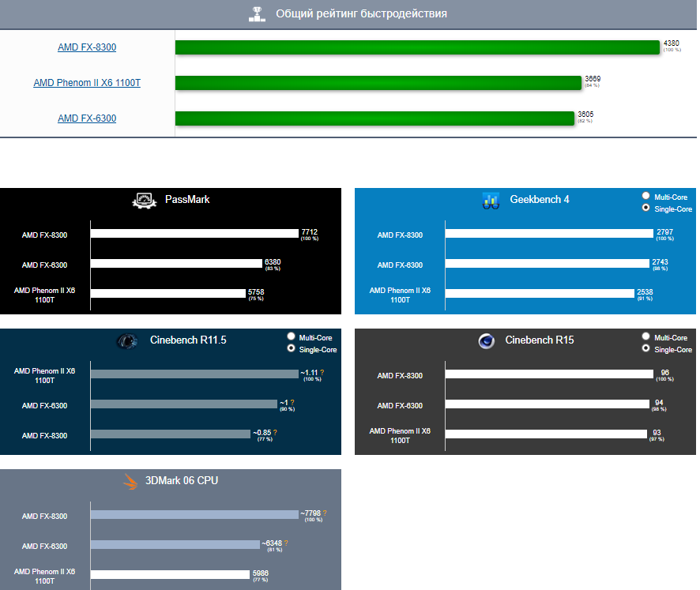Click AMD Phenom II X6 label in Geekbench 4
Viewport: 700px width, 590px height.
(400, 295)
